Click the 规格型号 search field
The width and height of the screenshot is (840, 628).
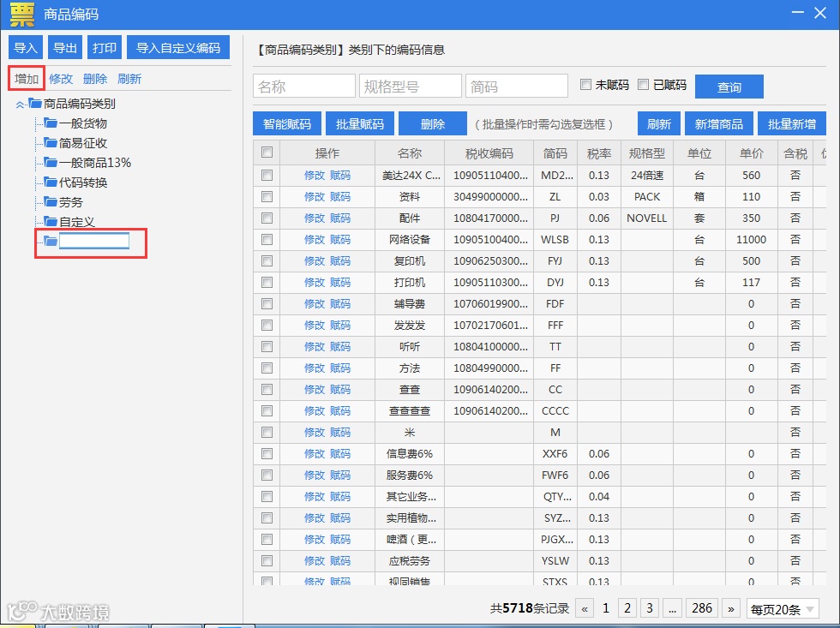click(x=411, y=87)
